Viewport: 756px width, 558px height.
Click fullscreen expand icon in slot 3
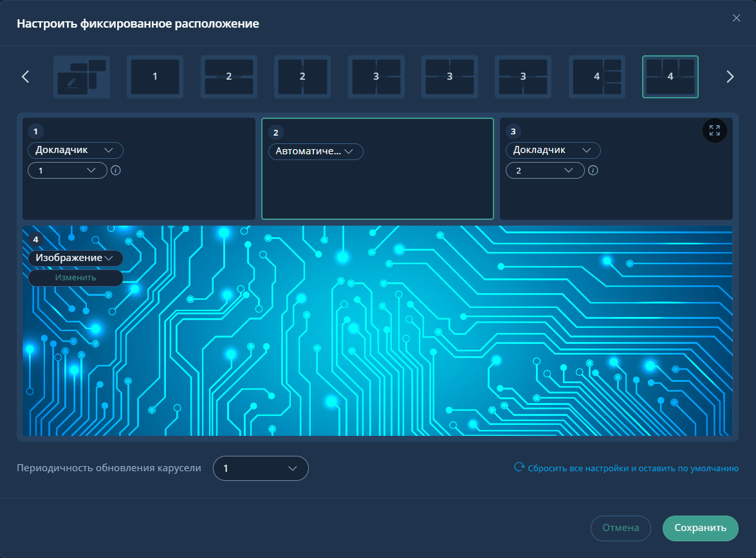tap(714, 130)
